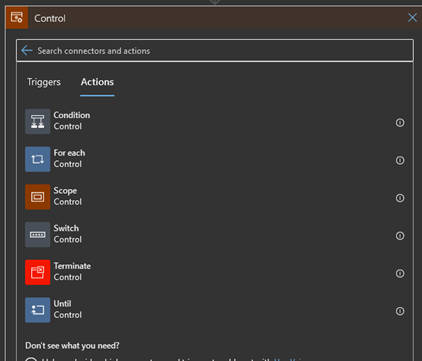
Task: Go back using the search arrow
Action: pos(27,51)
